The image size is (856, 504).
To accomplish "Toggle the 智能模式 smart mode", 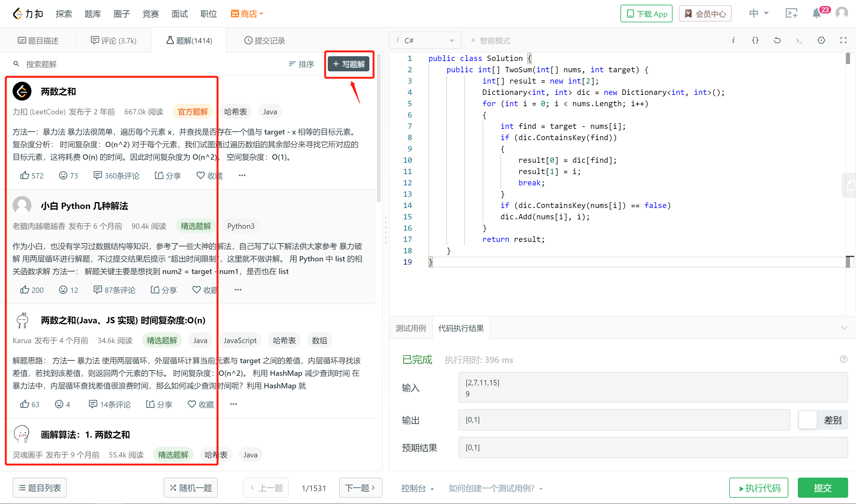I will tap(490, 41).
